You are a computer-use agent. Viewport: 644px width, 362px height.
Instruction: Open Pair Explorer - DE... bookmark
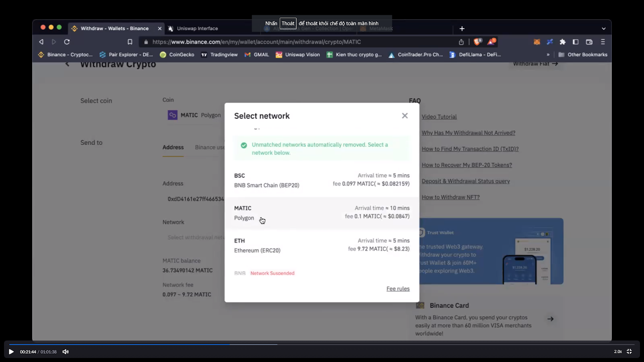pos(126,55)
